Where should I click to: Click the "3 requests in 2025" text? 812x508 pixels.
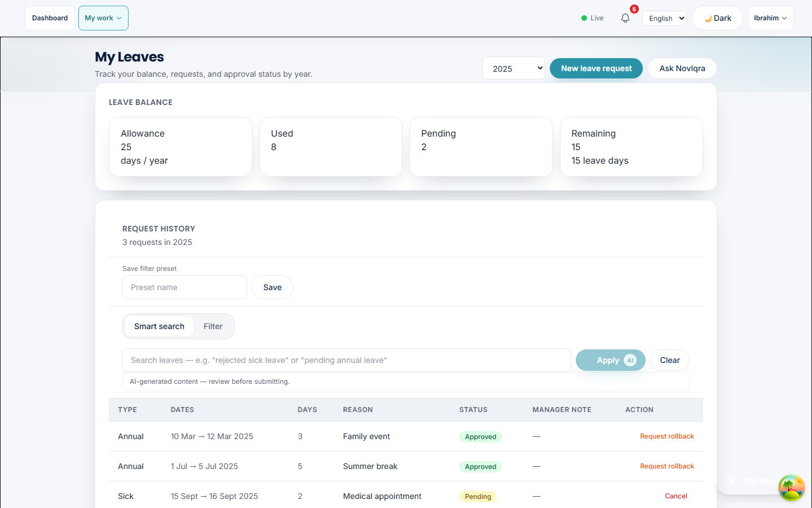tap(157, 242)
